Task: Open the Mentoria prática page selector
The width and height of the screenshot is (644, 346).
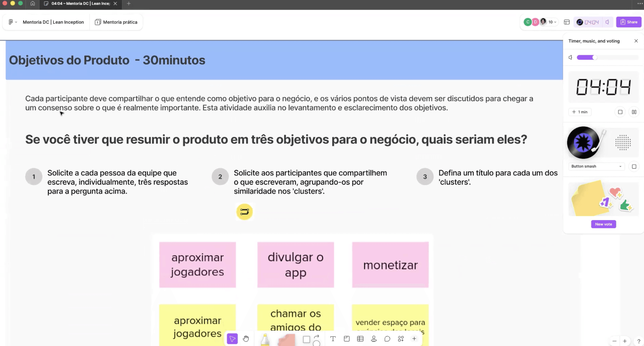Action: click(x=116, y=22)
